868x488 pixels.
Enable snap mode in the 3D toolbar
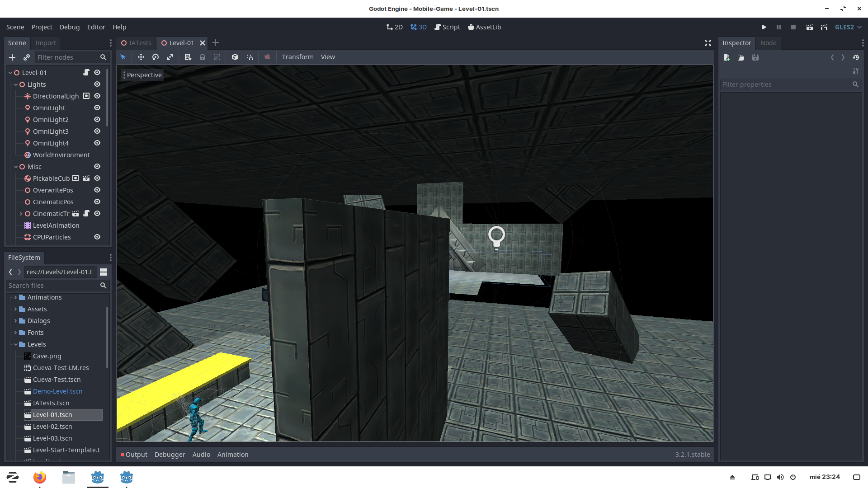250,57
